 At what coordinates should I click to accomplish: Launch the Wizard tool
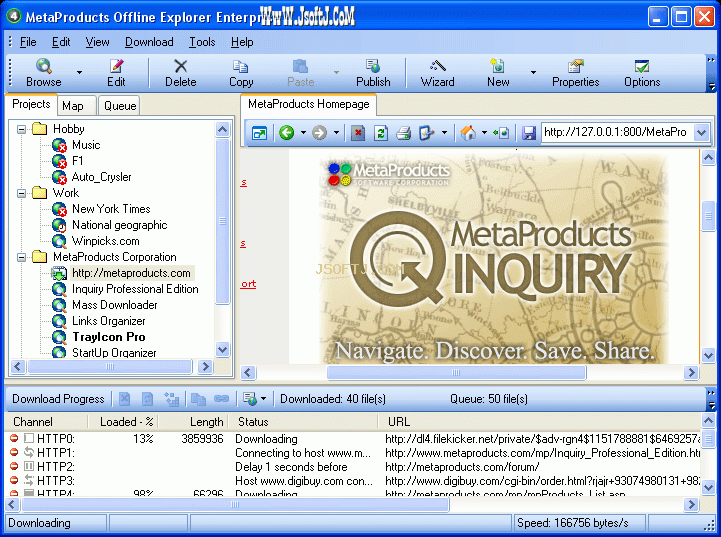click(437, 73)
